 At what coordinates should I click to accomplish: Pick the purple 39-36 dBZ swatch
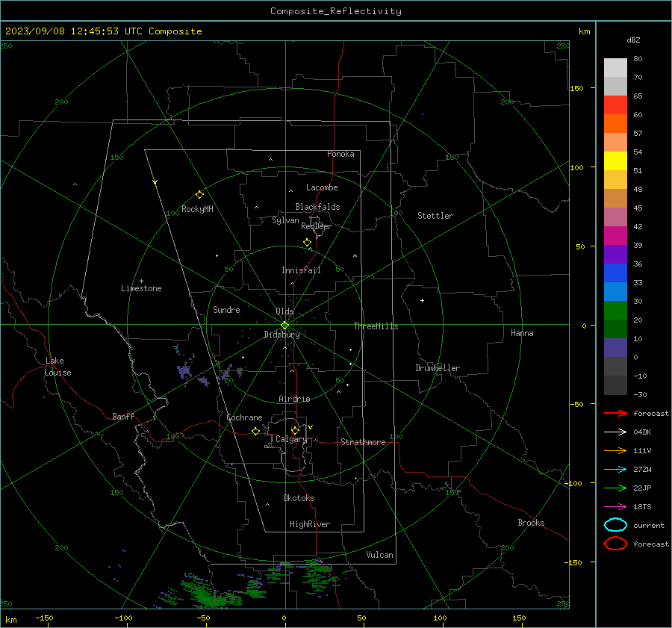pyautogui.click(x=615, y=254)
